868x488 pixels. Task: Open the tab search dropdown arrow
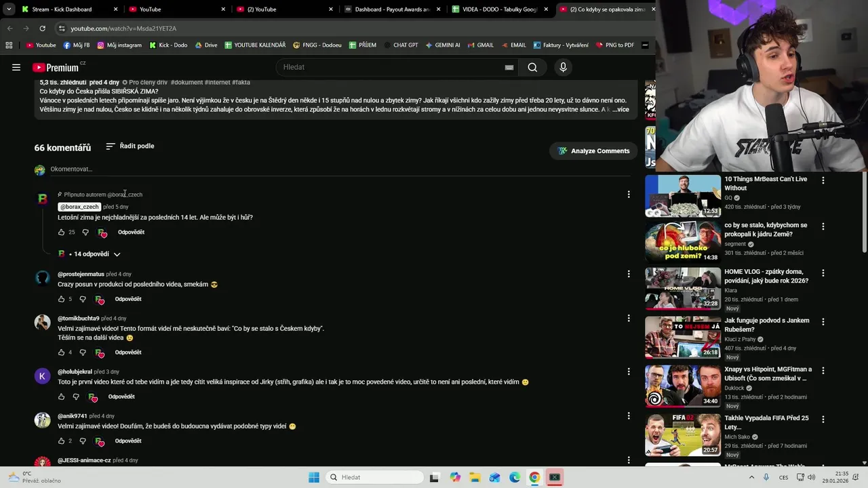coord(9,9)
